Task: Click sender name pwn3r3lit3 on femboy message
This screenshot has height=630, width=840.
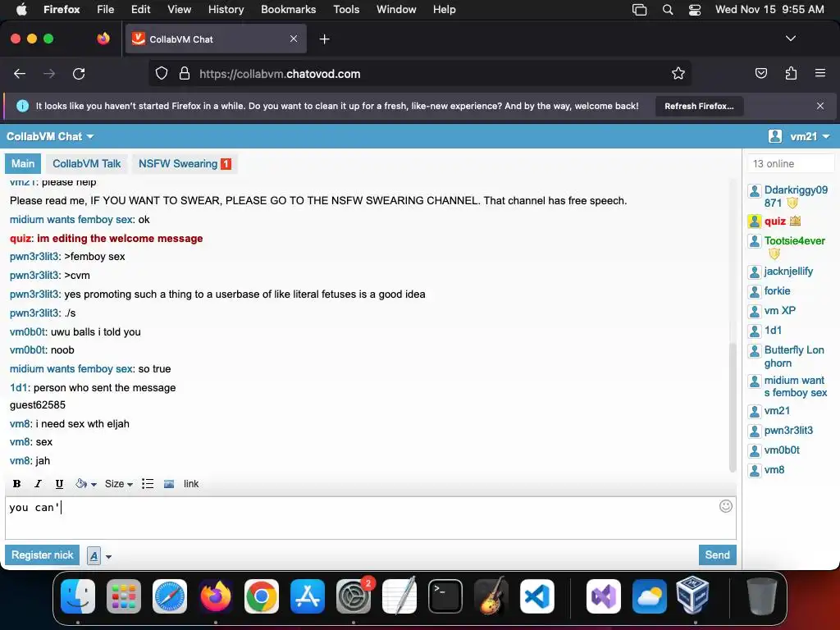Action: 34,257
